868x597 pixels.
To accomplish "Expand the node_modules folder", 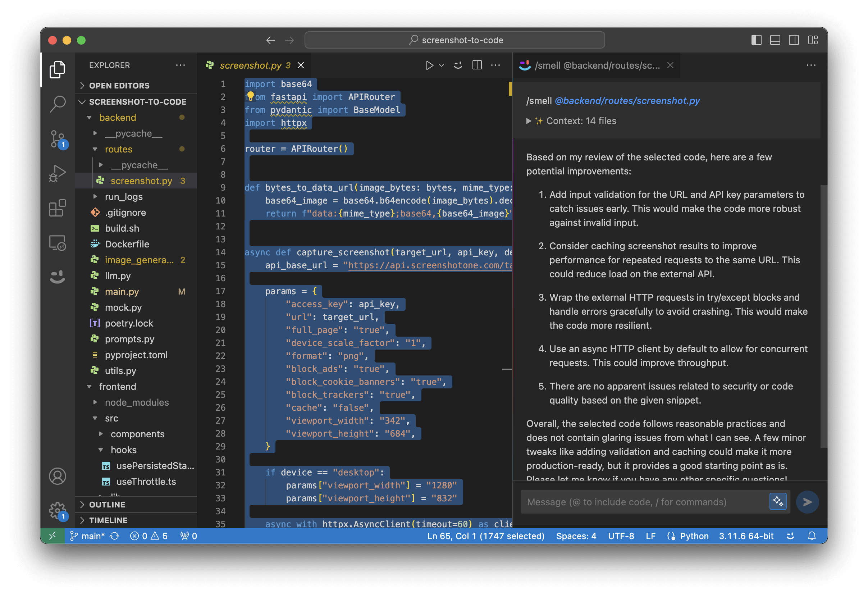I will [x=136, y=402].
